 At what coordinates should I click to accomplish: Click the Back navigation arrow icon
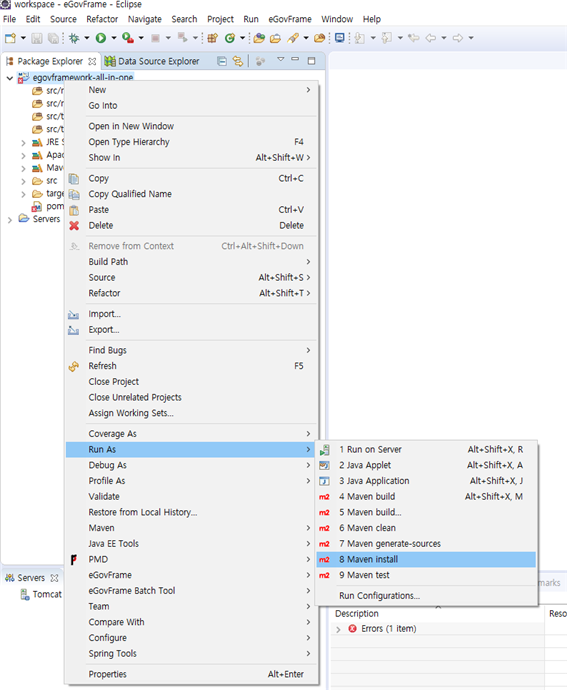click(x=431, y=38)
